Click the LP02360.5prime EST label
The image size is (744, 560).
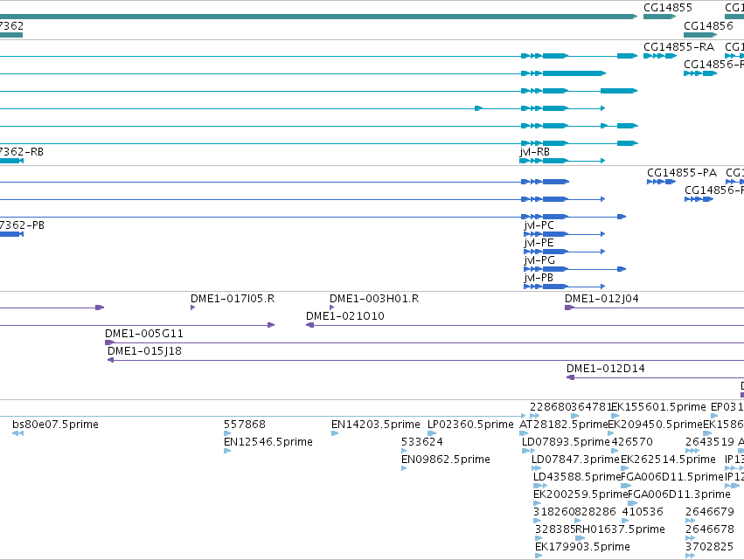click(470, 425)
